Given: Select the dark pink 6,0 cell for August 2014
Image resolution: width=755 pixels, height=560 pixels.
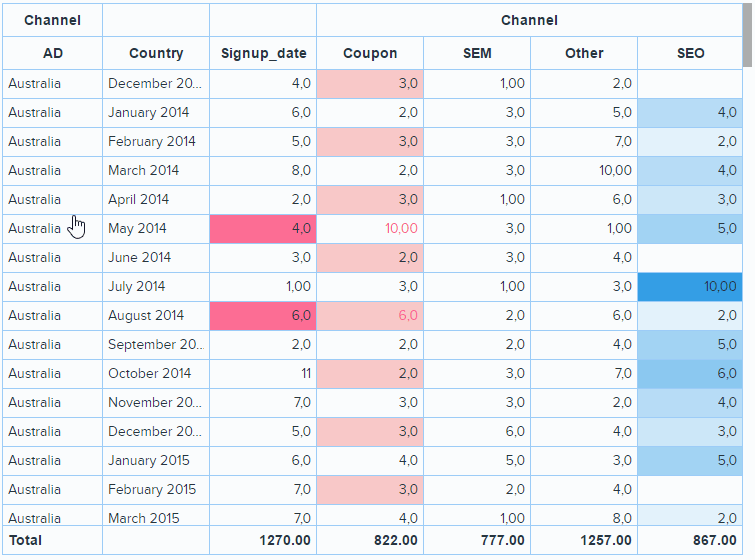Looking at the screenshot, I should click(263, 315).
